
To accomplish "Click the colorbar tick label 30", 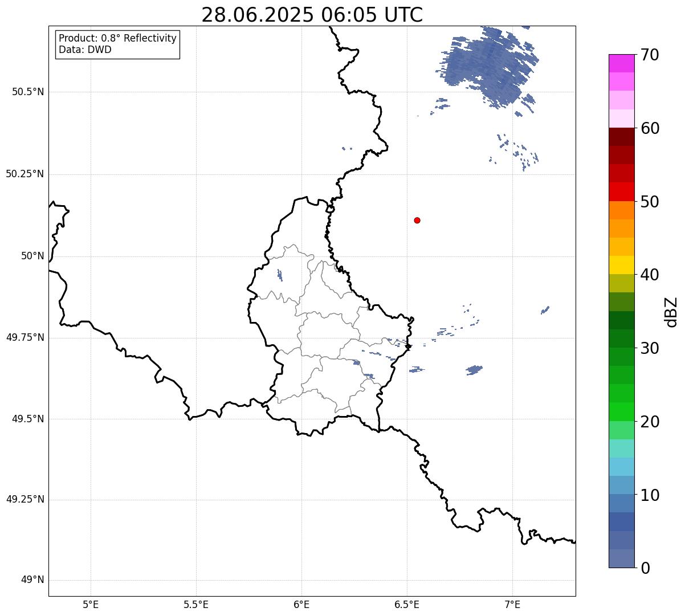I will 650,348.
